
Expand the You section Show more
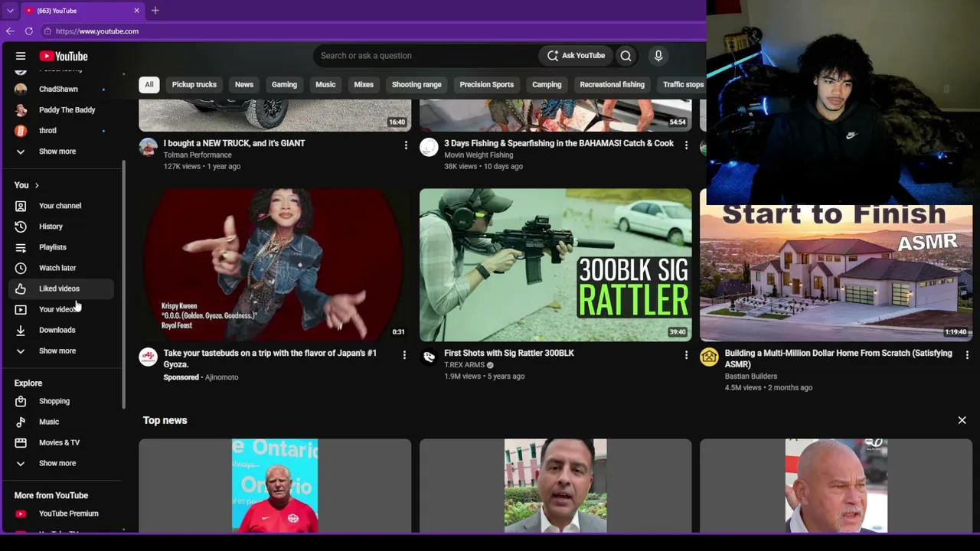pos(58,350)
